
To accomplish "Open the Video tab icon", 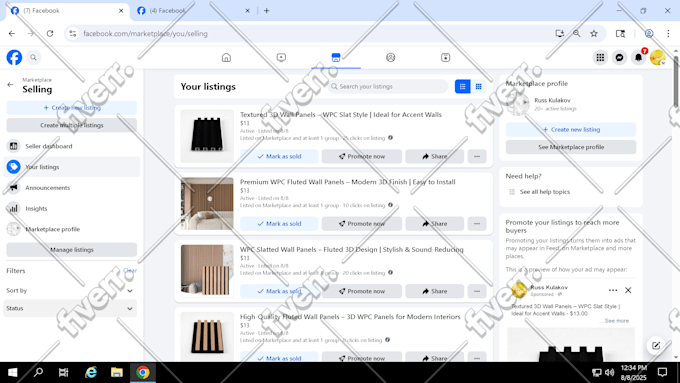I will pos(281,57).
